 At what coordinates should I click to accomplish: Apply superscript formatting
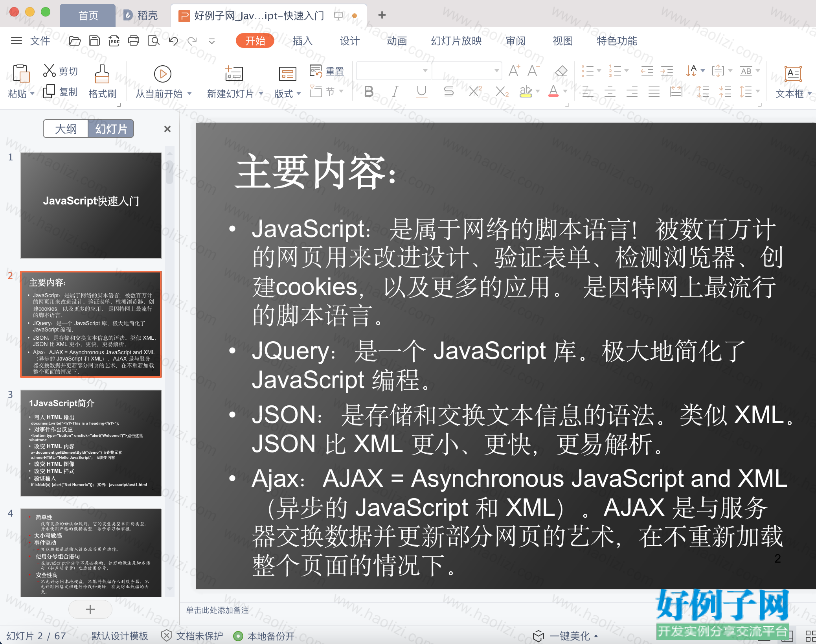[x=476, y=91]
